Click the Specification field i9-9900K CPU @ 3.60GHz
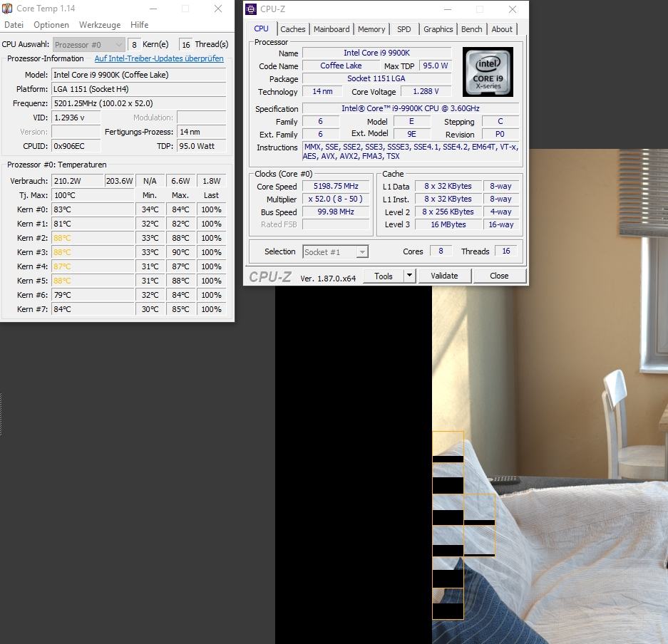The width and height of the screenshot is (668, 644). coord(410,108)
